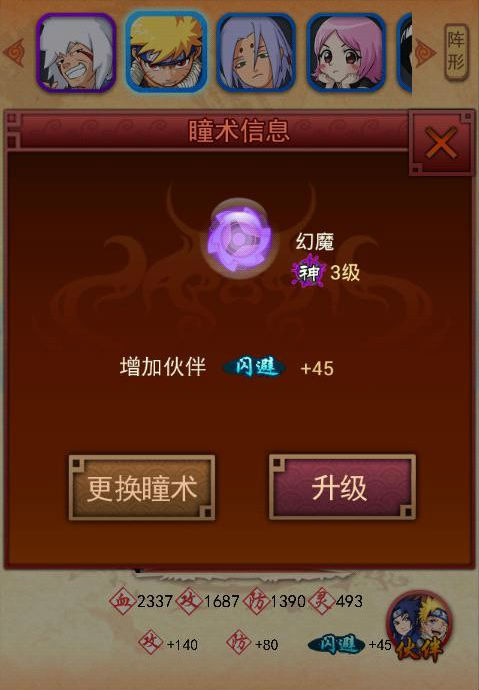Tap the purple 神 rank badge
The image size is (479, 690).
(310, 272)
